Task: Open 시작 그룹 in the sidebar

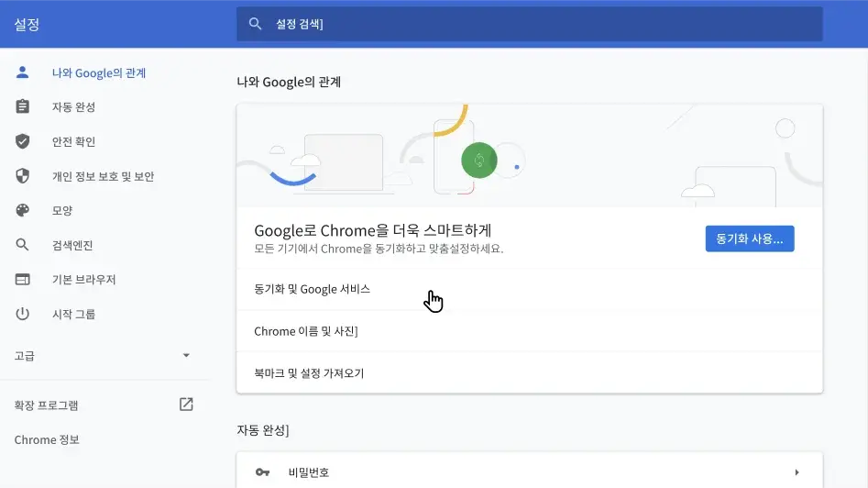Action: [x=73, y=314]
